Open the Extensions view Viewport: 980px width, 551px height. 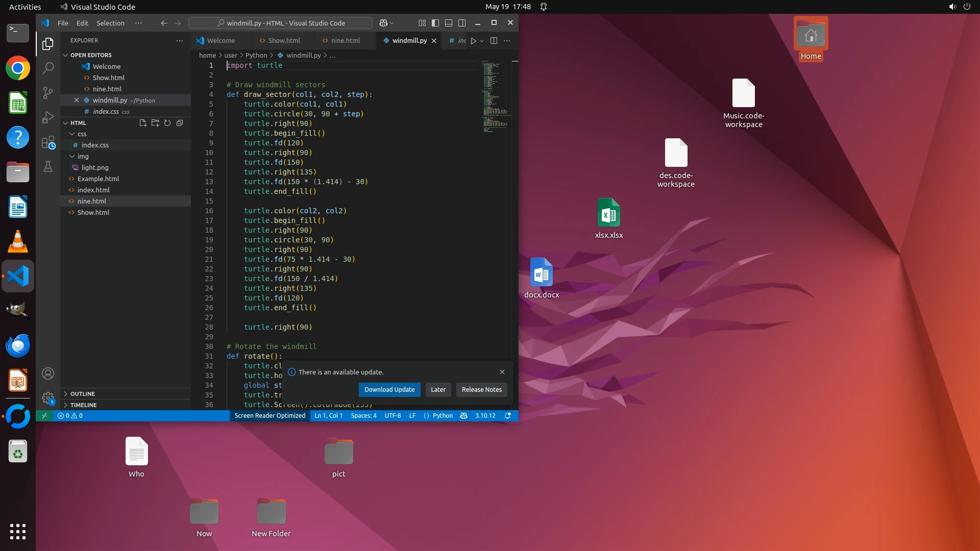tap(48, 142)
